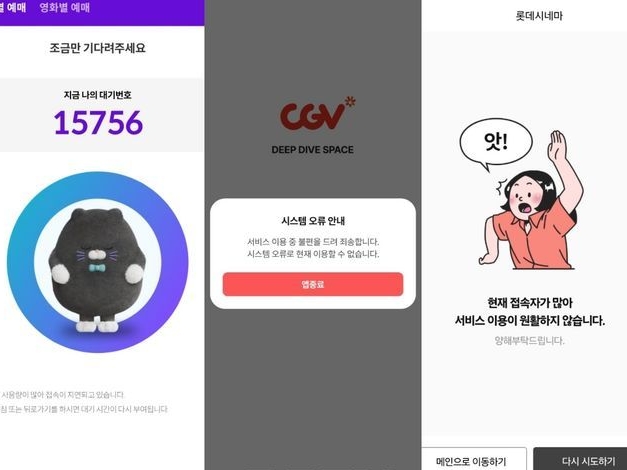Click the 조금만 기다려주세요 heading
This screenshot has width=627, height=470.
pos(97,48)
